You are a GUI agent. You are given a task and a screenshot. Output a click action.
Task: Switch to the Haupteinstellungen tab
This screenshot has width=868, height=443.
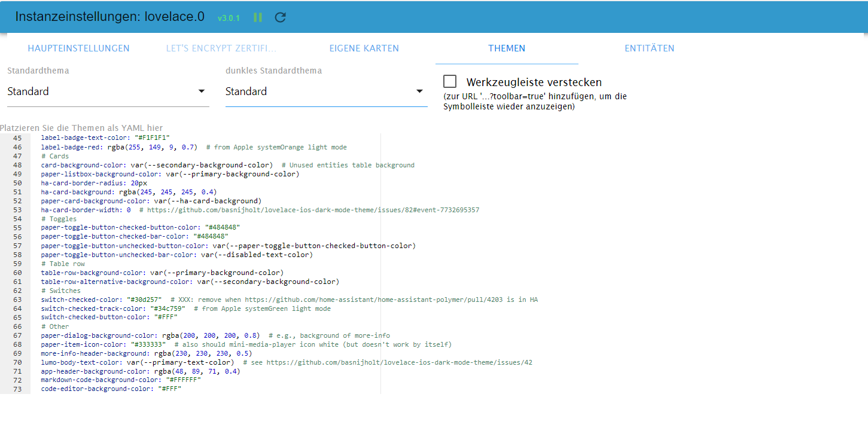pos(78,48)
